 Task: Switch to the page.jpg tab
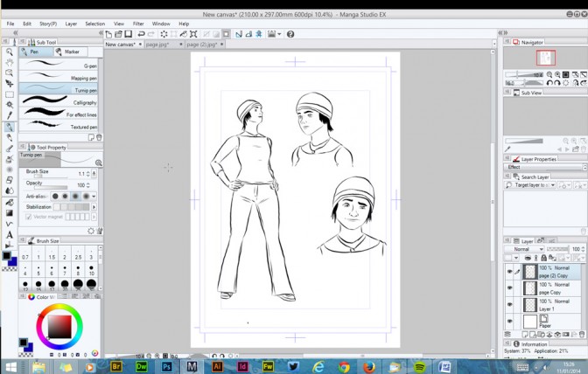(x=159, y=44)
